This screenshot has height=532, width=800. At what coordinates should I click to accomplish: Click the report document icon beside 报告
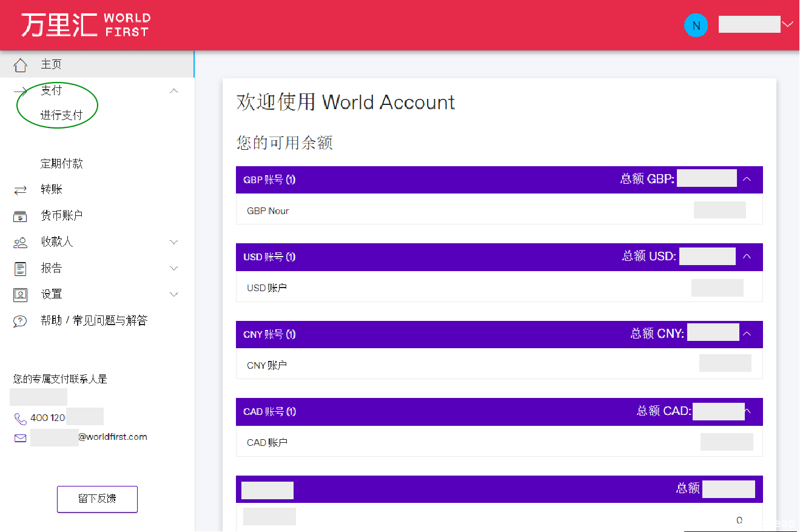[x=21, y=269]
